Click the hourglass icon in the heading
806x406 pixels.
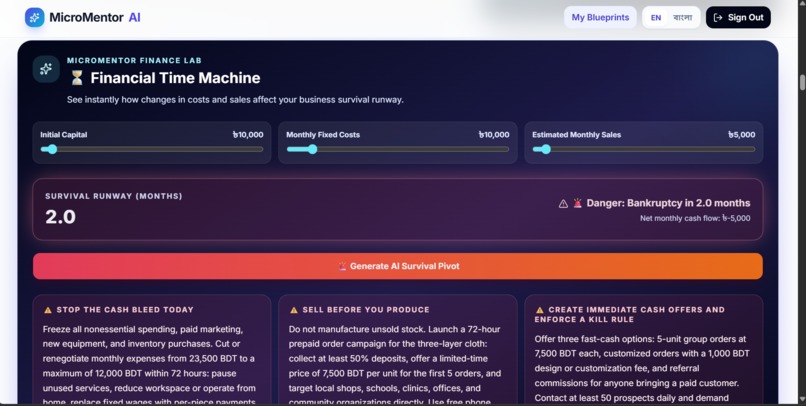tap(77, 78)
